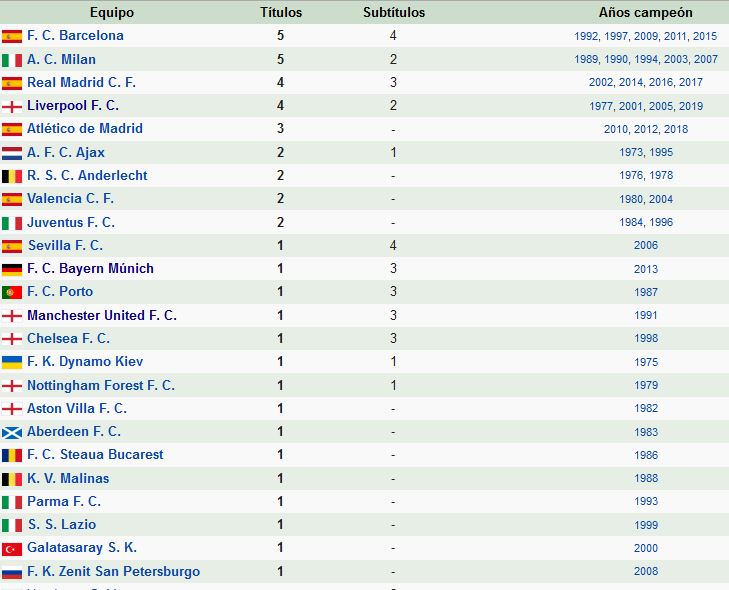Open the 2000 year link for Galatasaray
The height and width of the screenshot is (590, 729).
[x=646, y=548]
